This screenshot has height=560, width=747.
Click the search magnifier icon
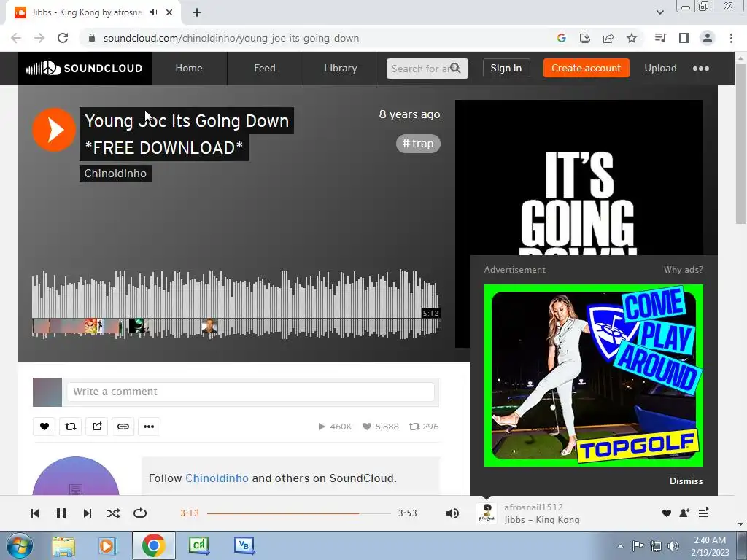tap(456, 68)
